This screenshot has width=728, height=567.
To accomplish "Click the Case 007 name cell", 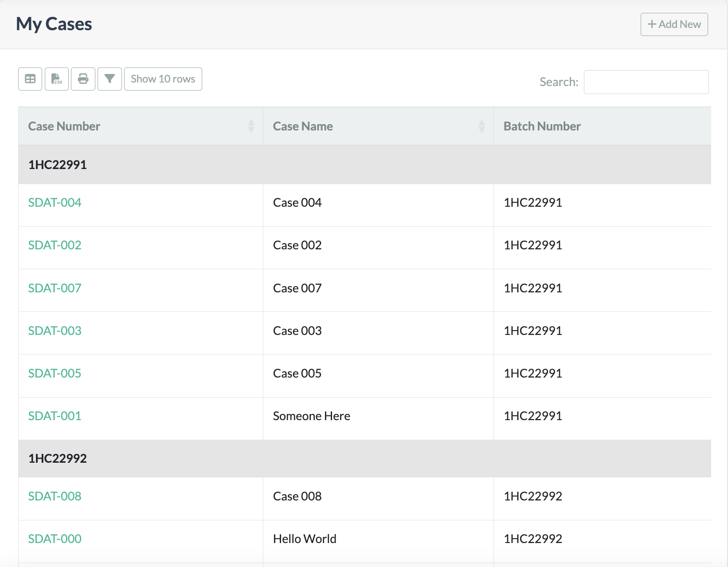I will 378,291.
